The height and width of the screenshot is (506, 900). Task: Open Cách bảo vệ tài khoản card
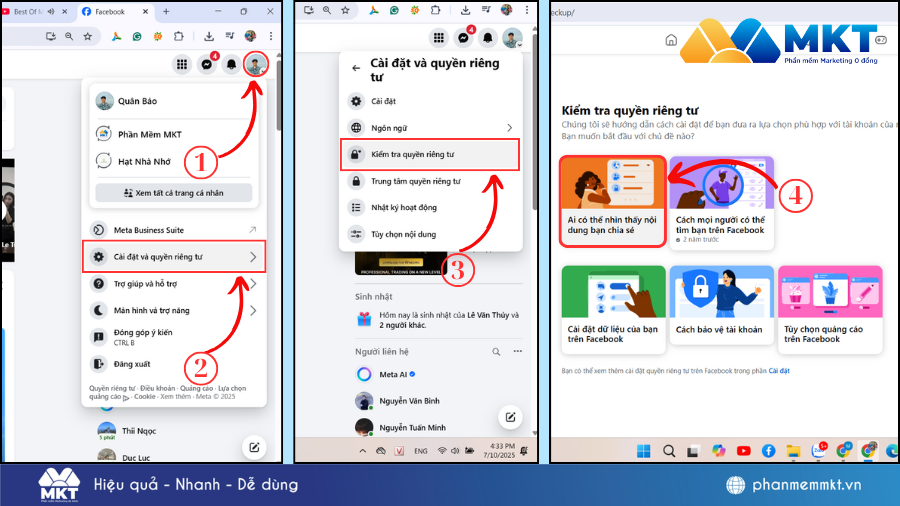tap(721, 305)
